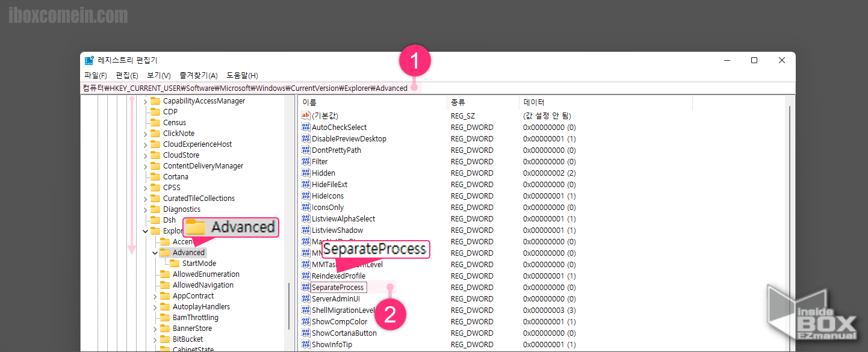Expand the CapabilityAccessManager tree node
868x352 pixels.
(145, 102)
